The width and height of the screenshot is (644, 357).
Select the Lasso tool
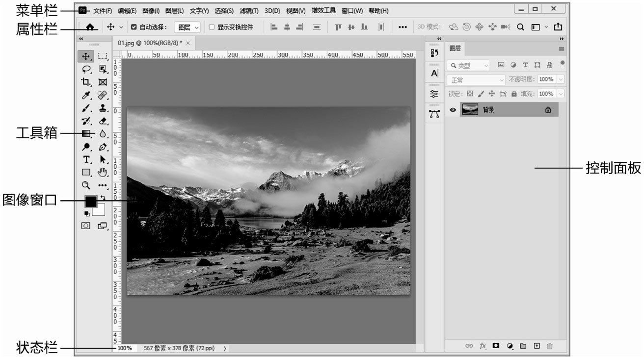pos(86,69)
